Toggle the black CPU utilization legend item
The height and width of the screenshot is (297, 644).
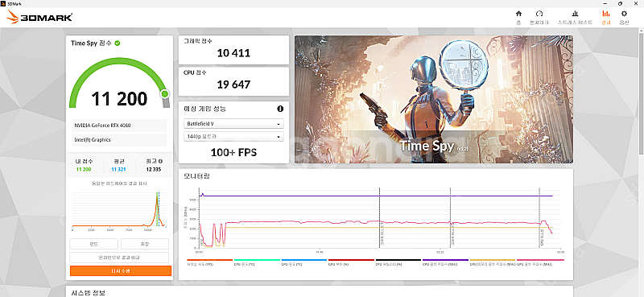[x=398, y=262]
